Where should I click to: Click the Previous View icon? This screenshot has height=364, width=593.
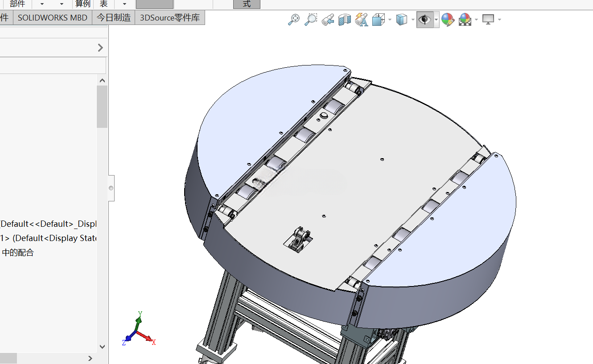click(x=328, y=20)
